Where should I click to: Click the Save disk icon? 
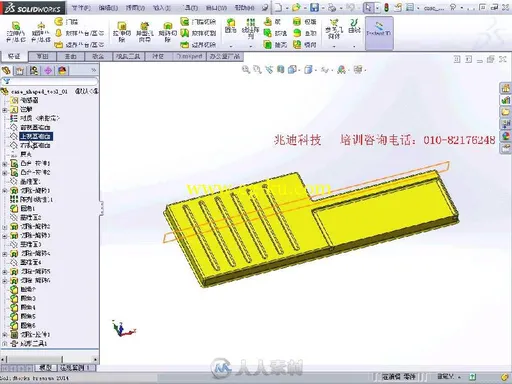pos(314,7)
